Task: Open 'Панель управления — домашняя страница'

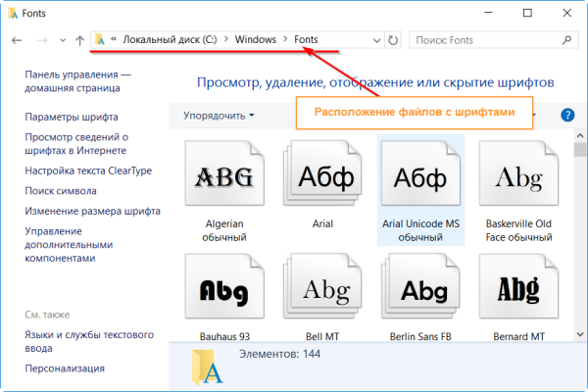Action: pos(78,81)
